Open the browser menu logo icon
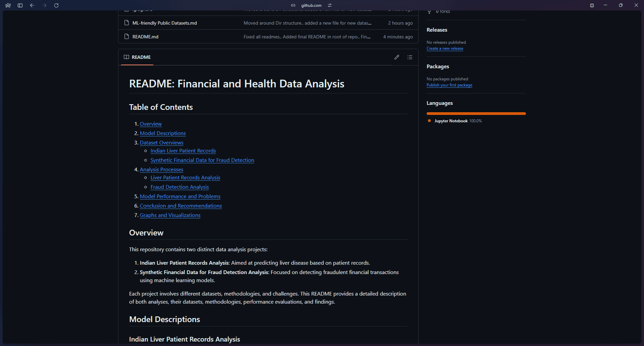644x346 pixels. 8,5
